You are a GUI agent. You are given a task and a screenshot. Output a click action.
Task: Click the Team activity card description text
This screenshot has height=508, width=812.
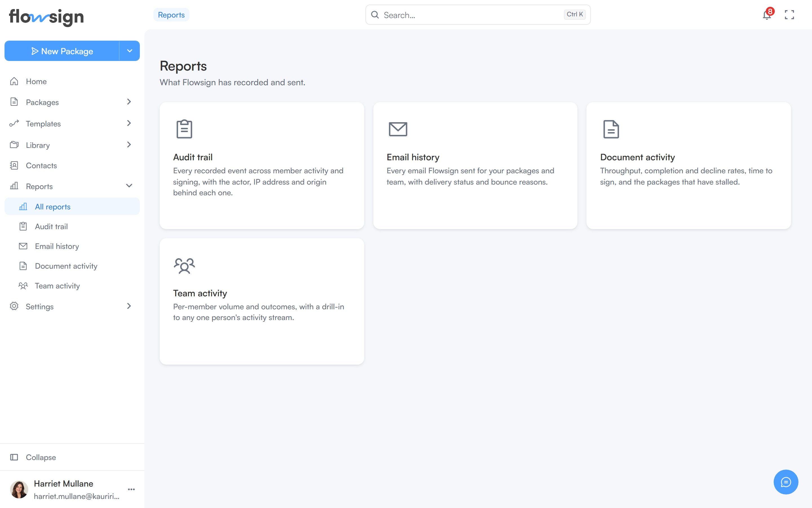tap(258, 312)
